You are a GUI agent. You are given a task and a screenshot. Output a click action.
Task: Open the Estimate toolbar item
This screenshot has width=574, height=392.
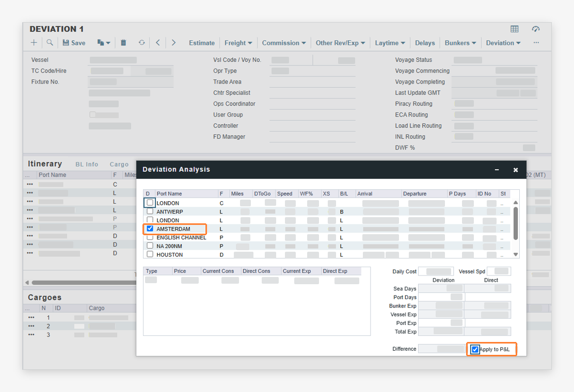pyautogui.click(x=202, y=43)
